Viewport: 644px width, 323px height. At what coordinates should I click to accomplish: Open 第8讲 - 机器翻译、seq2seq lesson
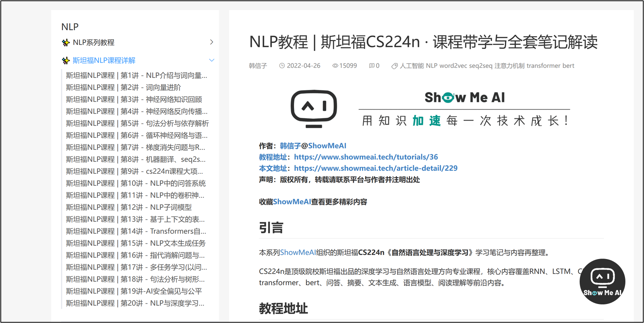(x=136, y=159)
